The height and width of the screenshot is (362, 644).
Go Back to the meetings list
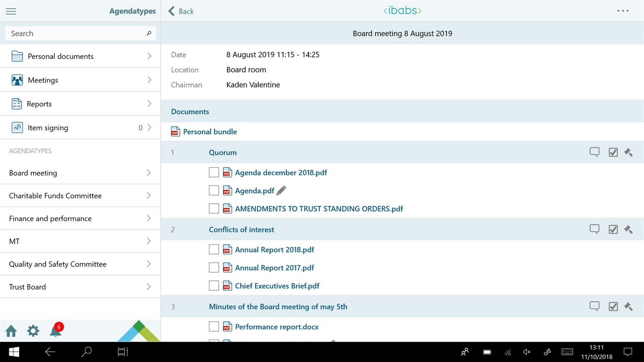click(x=180, y=11)
